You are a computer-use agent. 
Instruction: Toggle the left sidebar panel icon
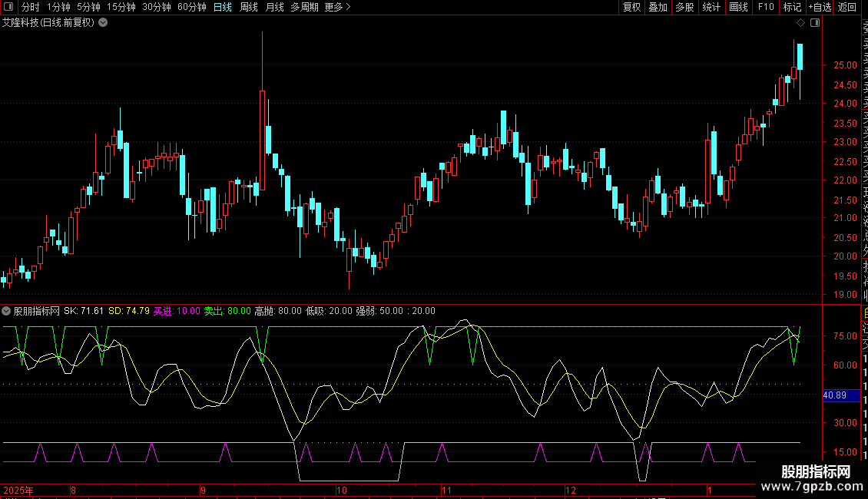(x=8, y=7)
